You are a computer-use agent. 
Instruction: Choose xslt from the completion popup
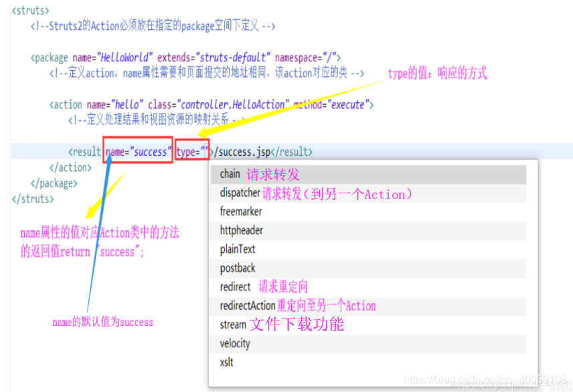[x=369, y=363]
